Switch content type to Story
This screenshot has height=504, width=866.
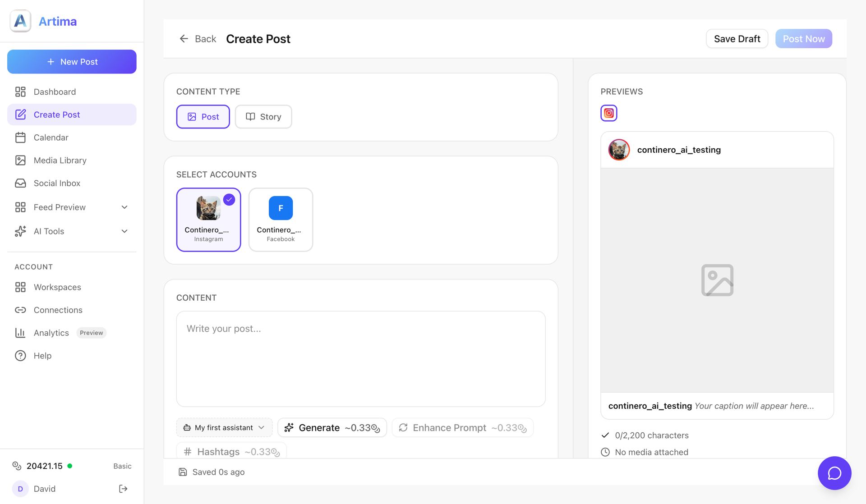[263, 117]
